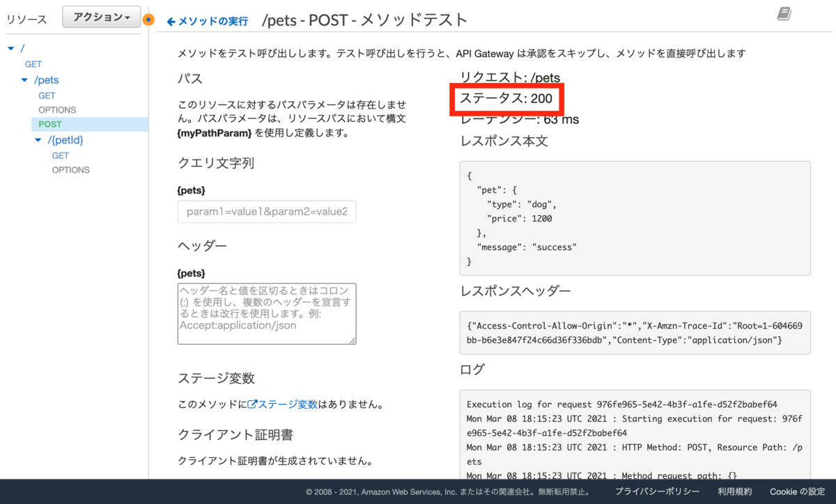Screen dimensions: 836x504
Task: Select the root / resource
Action: pyautogui.click(x=22, y=48)
